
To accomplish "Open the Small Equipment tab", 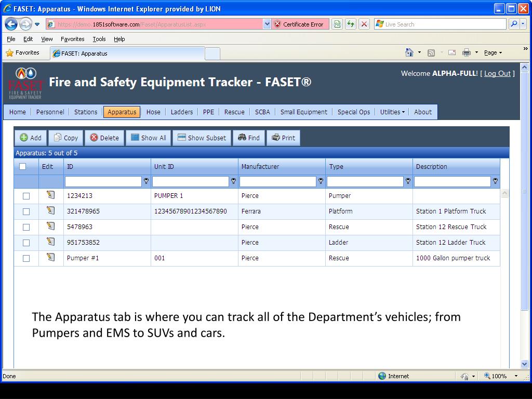I will (x=303, y=112).
